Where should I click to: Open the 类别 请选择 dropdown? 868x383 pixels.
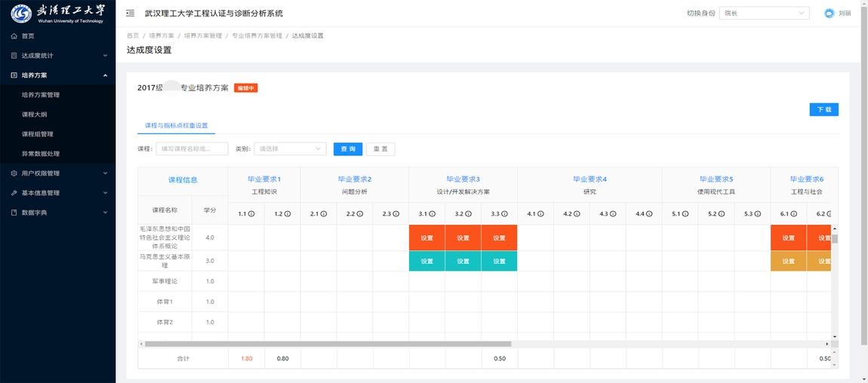pyautogui.click(x=290, y=149)
